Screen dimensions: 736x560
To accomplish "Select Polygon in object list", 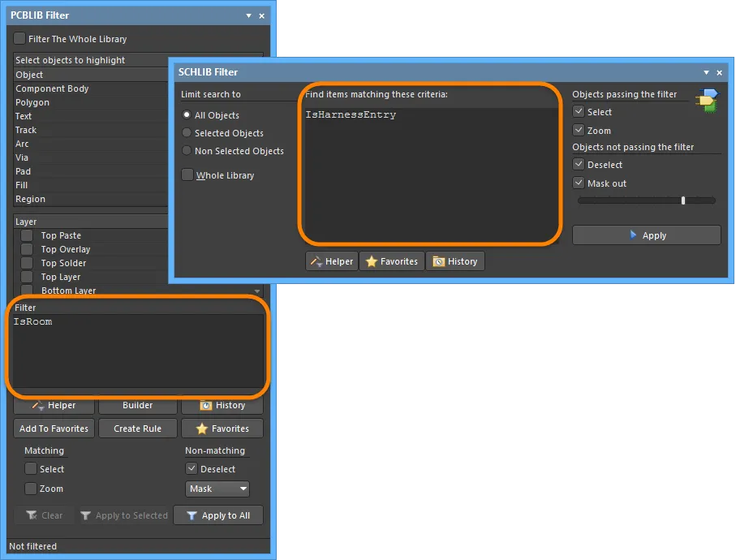I will tap(92, 102).
